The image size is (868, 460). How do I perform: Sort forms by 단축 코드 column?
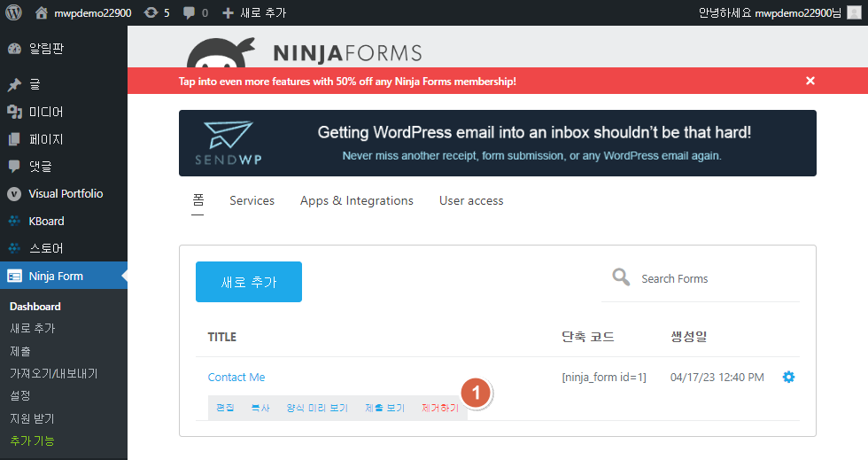click(x=588, y=337)
